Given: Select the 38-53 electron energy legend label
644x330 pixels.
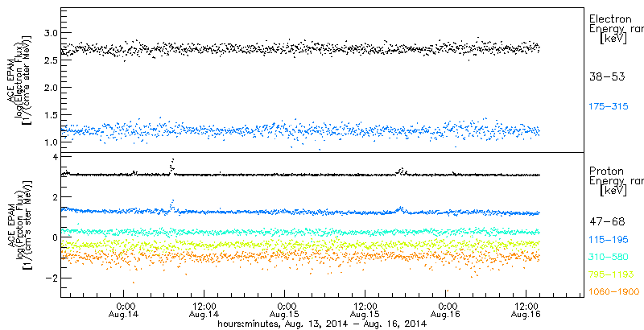Looking at the screenshot, I should (x=607, y=76).
